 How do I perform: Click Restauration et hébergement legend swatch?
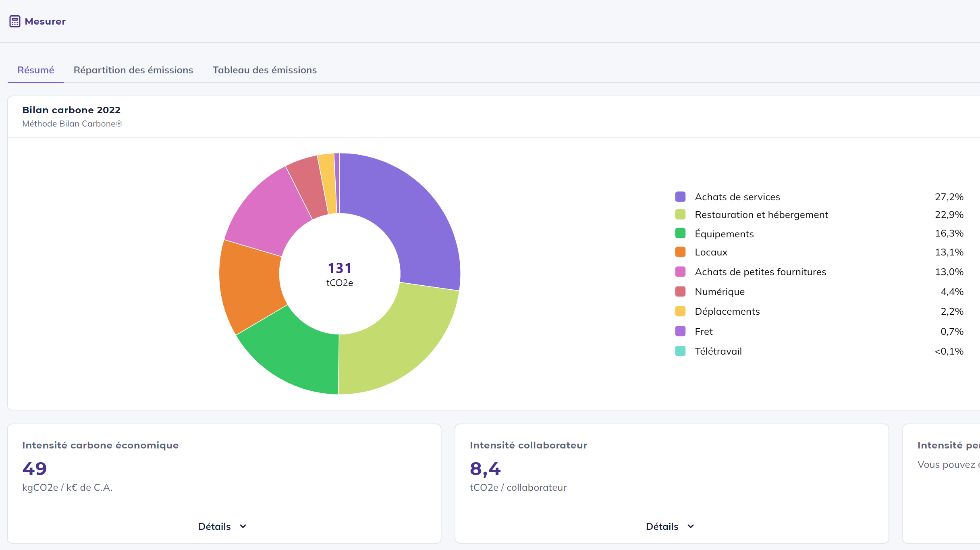click(680, 215)
